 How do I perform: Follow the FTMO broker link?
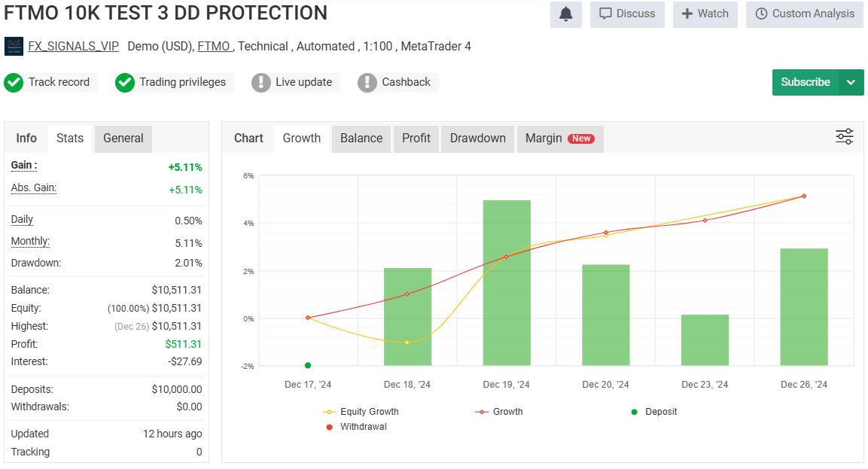pos(214,47)
